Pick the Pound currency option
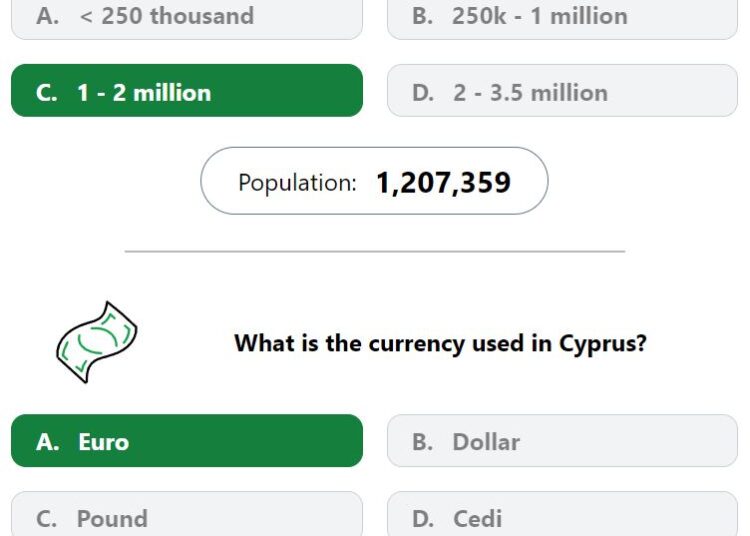Screen dimensions: 750x536 tap(187, 514)
